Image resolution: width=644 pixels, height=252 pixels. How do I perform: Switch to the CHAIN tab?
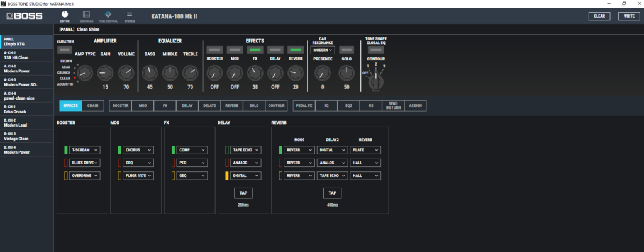click(x=93, y=106)
